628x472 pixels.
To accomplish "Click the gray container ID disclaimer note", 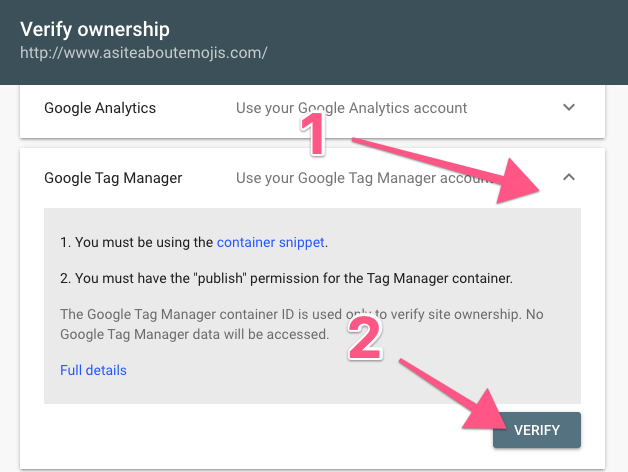I will point(300,324).
